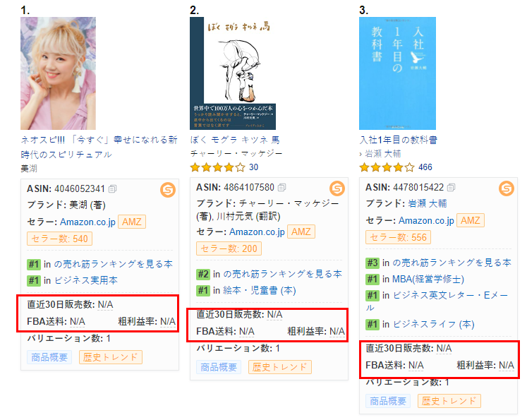The width and height of the screenshot is (527, 420).
Task: Open the star rating of the second book
Action: point(217,167)
